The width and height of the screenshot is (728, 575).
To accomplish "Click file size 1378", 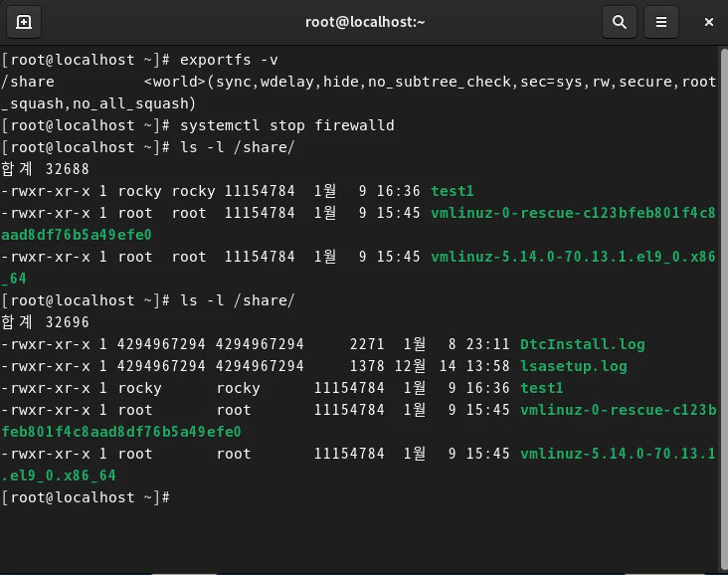I will point(367,366).
